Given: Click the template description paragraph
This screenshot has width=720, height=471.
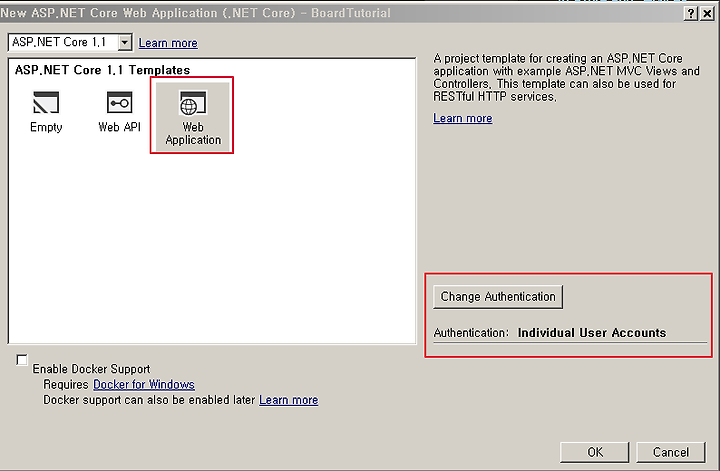Looking at the screenshot, I should [x=566, y=78].
